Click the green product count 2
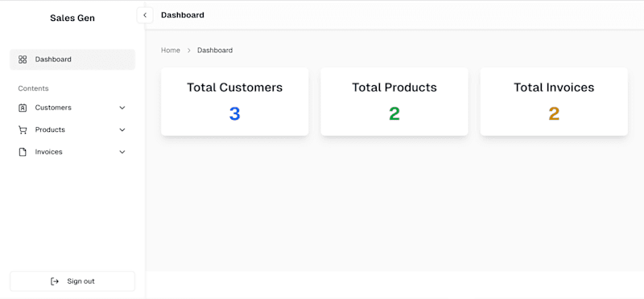Screen dimensions: 644x299 pos(394,114)
